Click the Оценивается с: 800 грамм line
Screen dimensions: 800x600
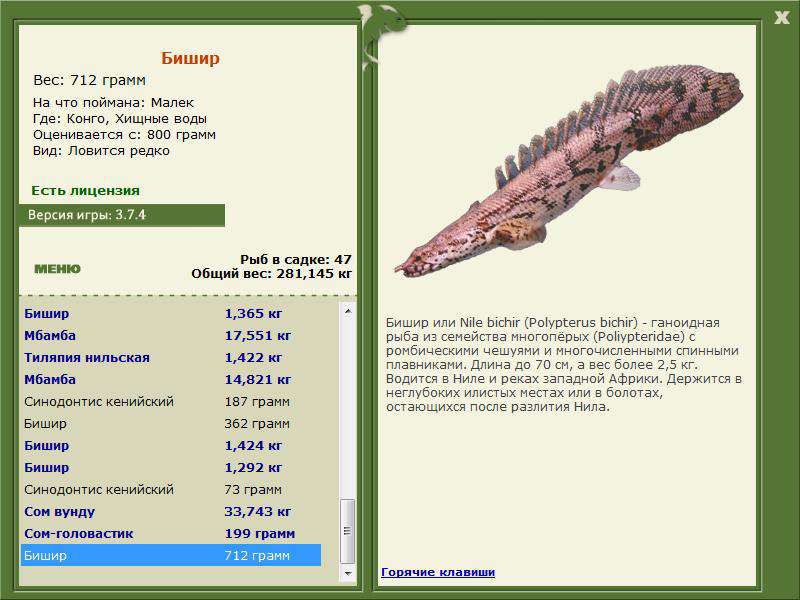[x=124, y=135]
